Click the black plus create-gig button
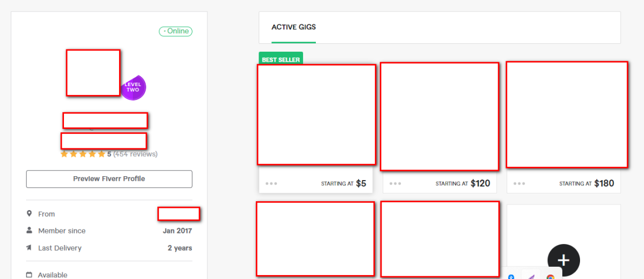This screenshot has width=644, height=279. 563,260
